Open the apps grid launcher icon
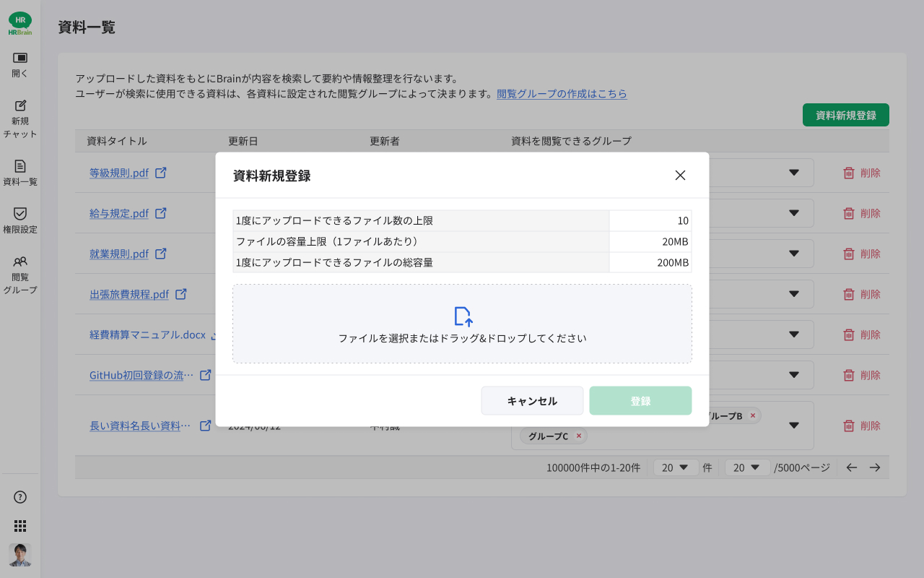 [20, 526]
